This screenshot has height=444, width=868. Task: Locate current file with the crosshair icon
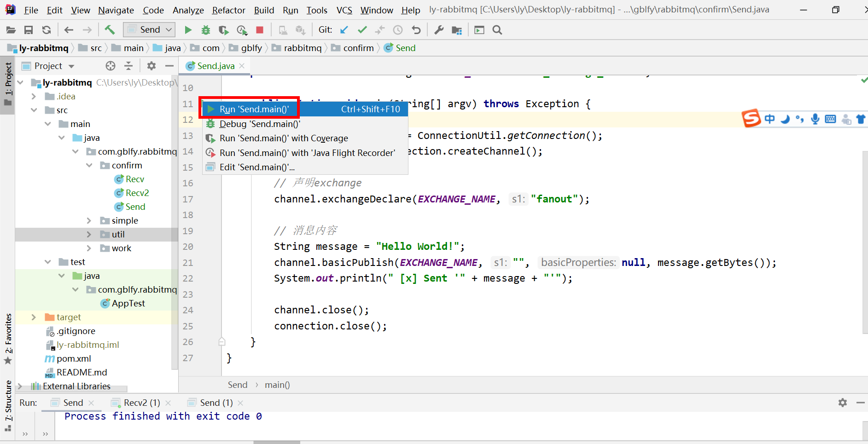[x=111, y=66]
